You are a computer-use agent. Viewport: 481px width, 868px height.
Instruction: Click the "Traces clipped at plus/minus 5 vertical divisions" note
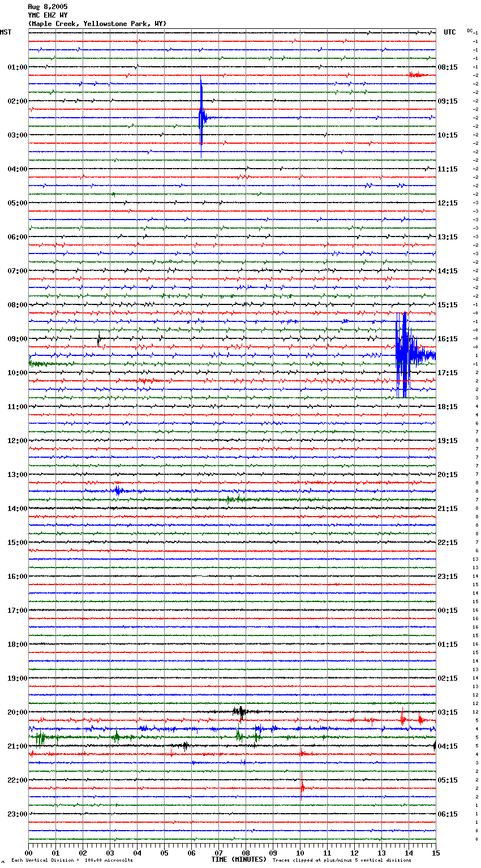pos(342,861)
